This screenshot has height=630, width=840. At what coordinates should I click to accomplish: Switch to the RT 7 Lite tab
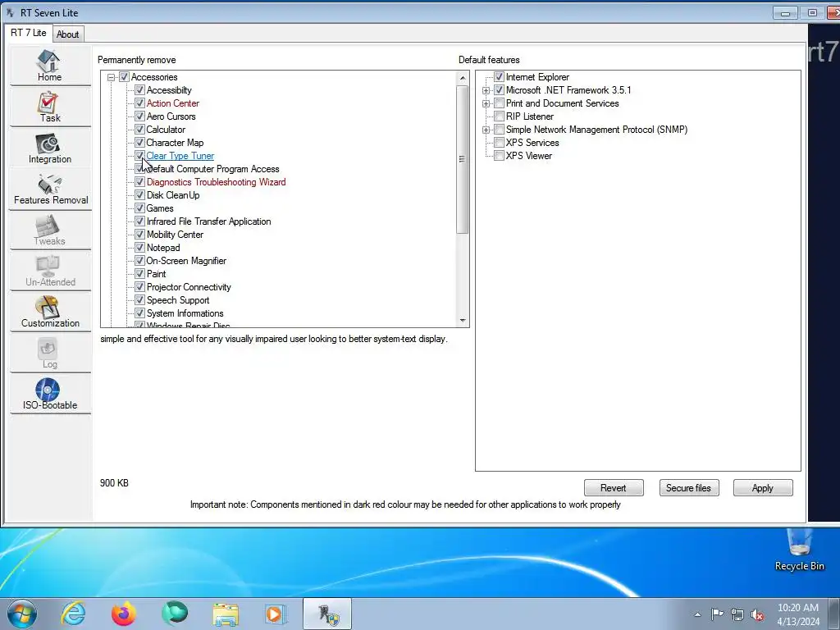[29, 33]
